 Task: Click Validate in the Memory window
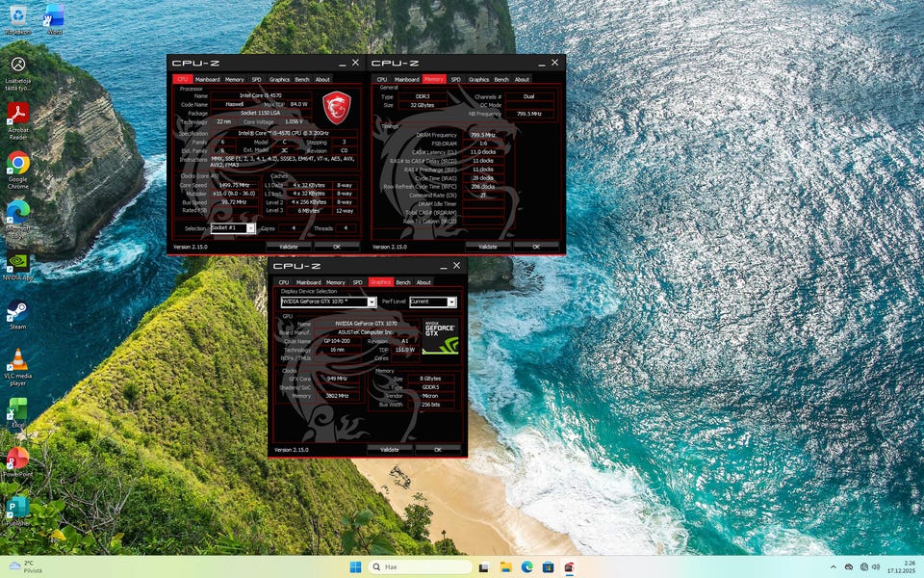(488, 247)
